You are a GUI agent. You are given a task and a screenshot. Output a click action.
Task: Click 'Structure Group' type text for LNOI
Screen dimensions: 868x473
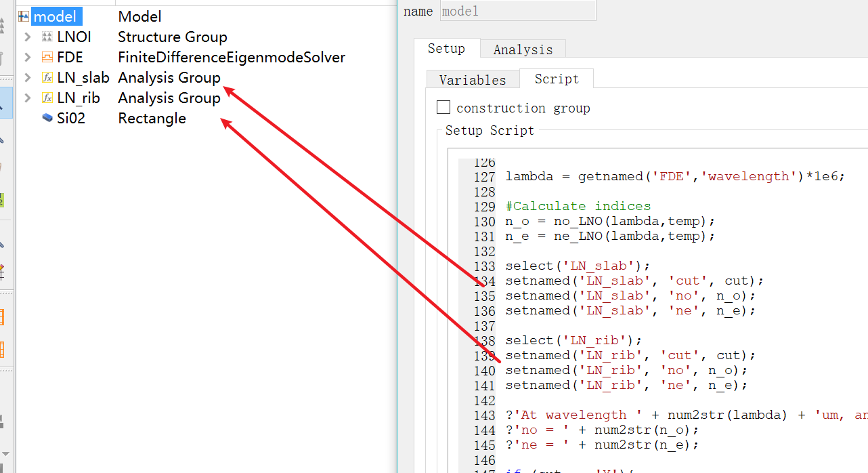(173, 37)
